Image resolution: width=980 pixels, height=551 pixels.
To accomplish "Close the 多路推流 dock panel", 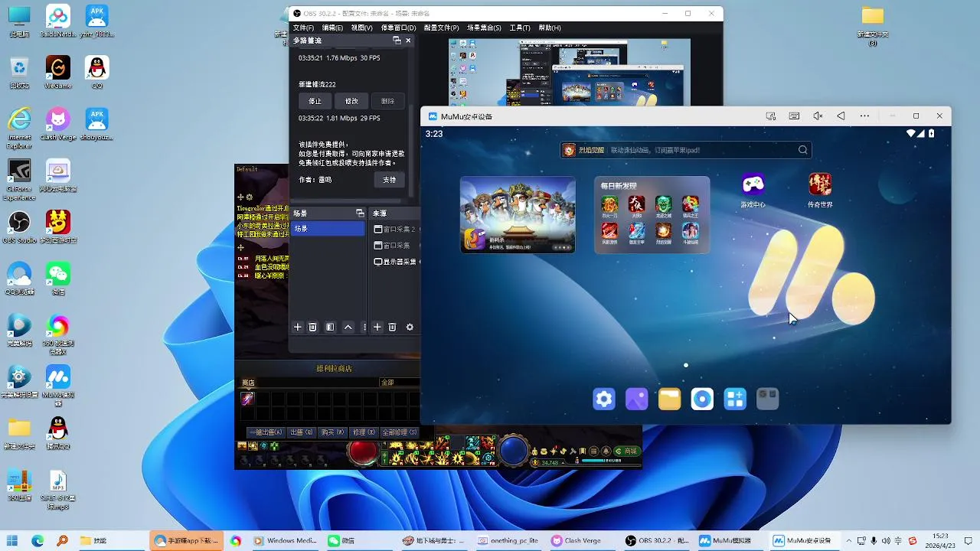I will click(408, 41).
